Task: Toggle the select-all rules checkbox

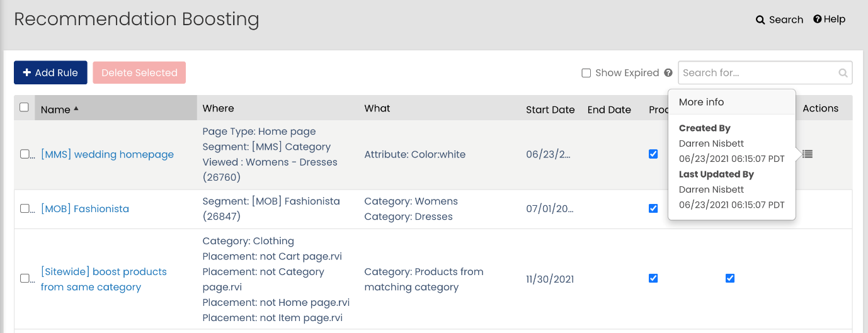Action: coord(25,107)
